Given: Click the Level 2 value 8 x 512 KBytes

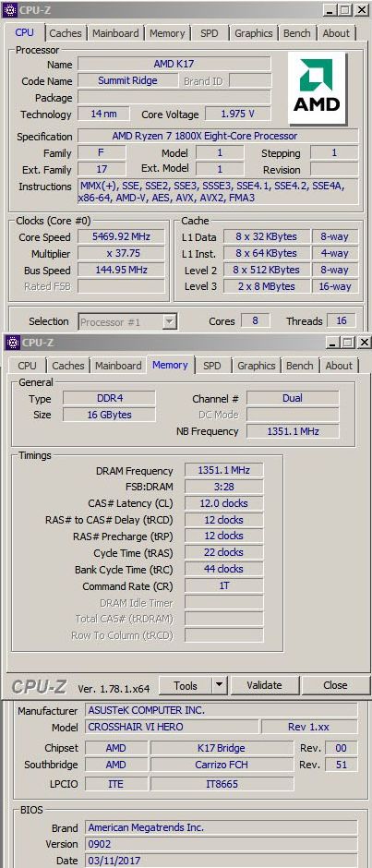Looking at the screenshot, I should [x=266, y=271].
